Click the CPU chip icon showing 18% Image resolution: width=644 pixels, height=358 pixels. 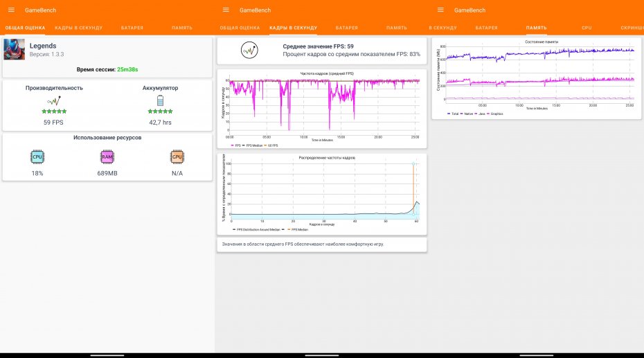click(x=37, y=157)
